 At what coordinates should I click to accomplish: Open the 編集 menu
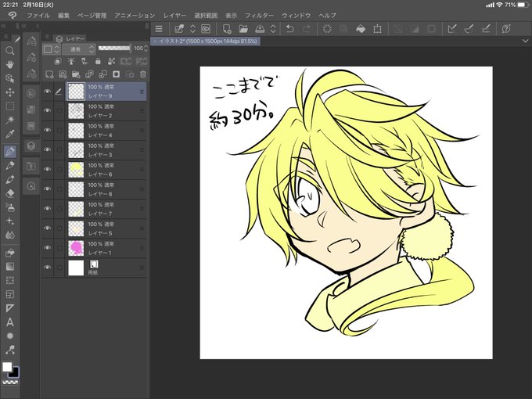63,16
